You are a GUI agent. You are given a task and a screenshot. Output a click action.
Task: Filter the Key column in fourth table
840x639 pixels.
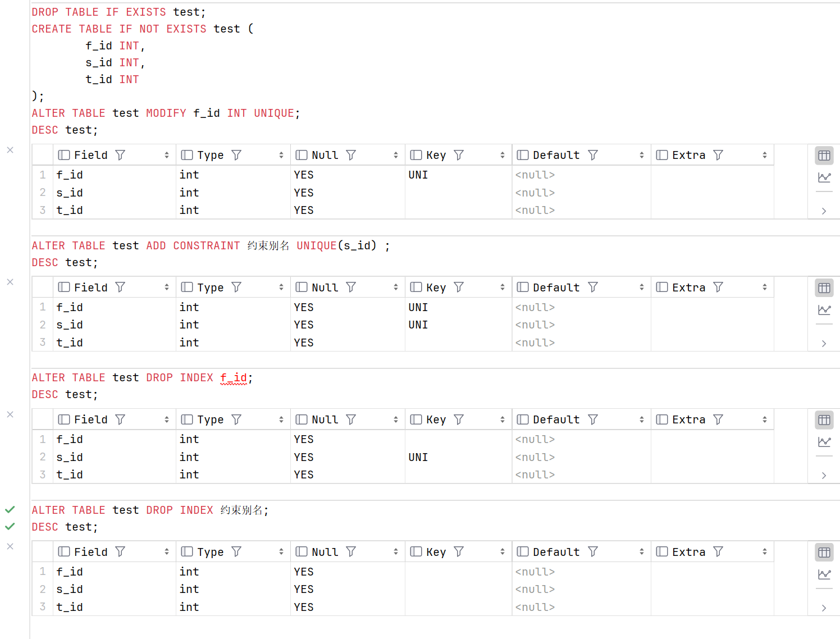(x=459, y=552)
